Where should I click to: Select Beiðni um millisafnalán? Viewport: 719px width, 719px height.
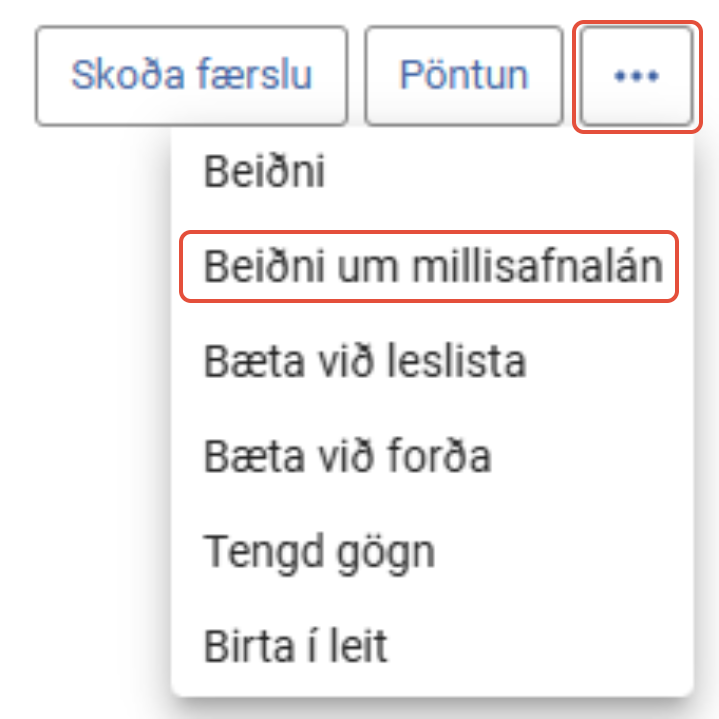(432, 266)
